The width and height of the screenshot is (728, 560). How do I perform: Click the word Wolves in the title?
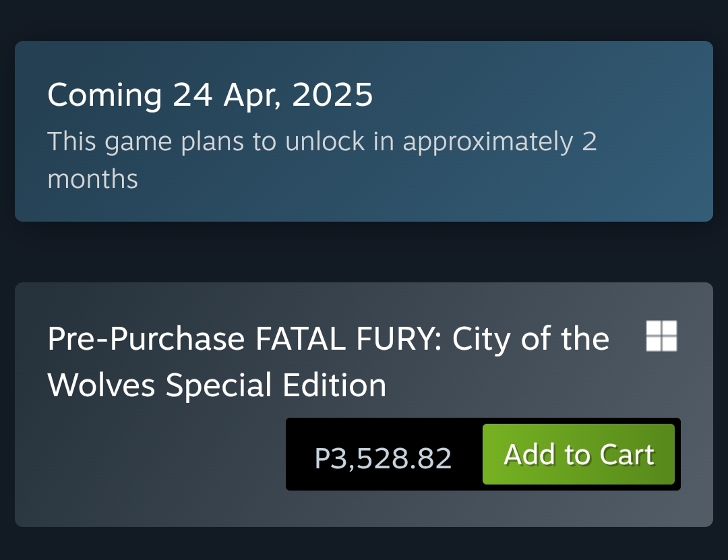point(102,385)
